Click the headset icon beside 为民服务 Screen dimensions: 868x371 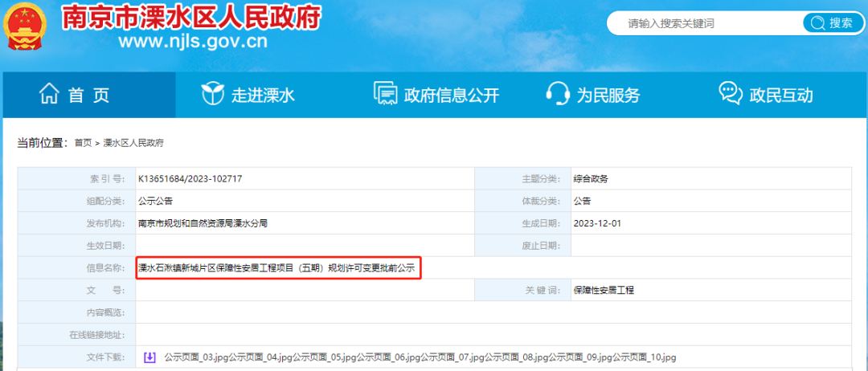pyautogui.click(x=558, y=94)
